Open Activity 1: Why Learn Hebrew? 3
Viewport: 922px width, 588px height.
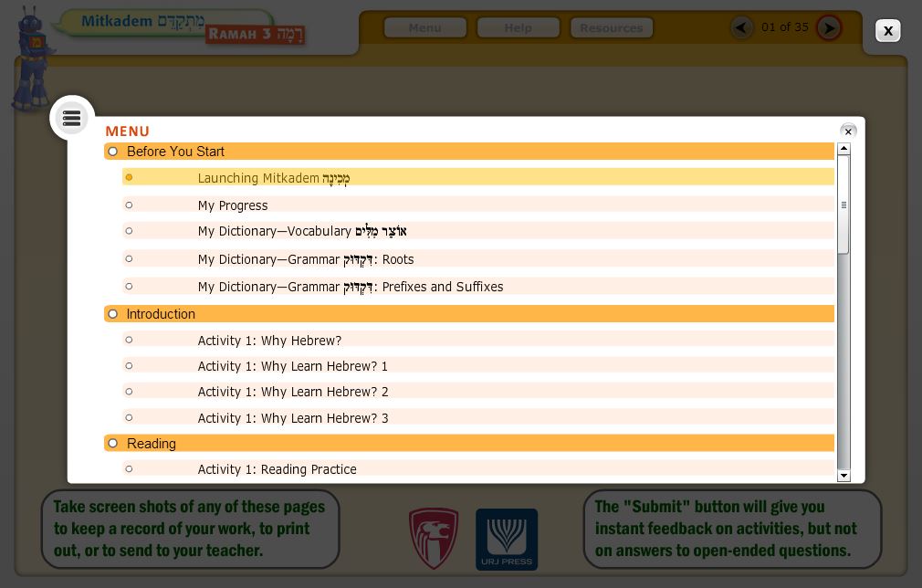[x=478, y=417]
